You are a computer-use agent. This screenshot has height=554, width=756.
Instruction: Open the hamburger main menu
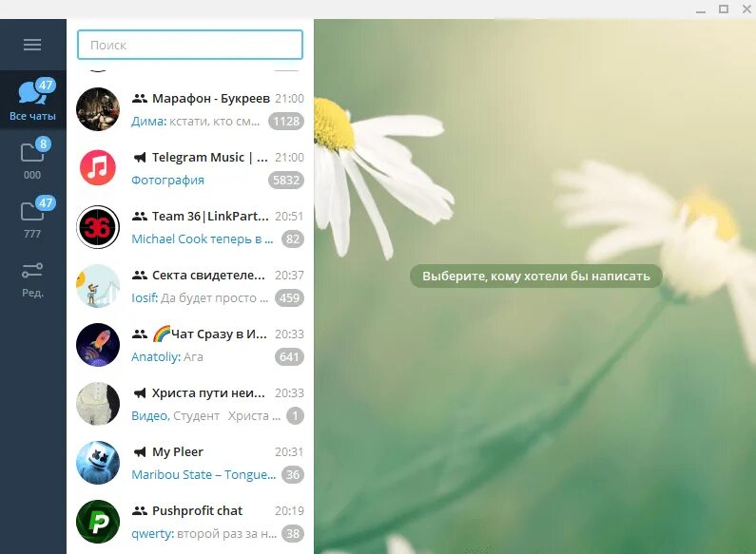(x=32, y=45)
